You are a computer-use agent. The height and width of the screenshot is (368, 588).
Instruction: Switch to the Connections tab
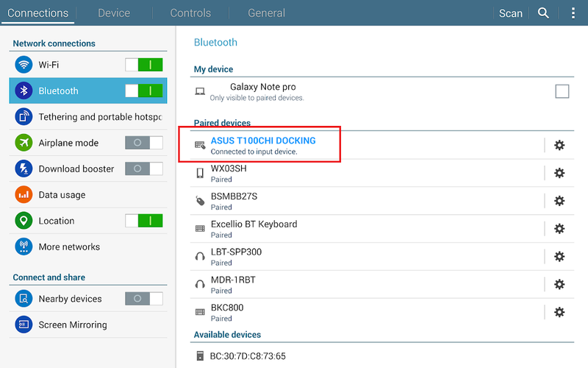click(38, 13)
